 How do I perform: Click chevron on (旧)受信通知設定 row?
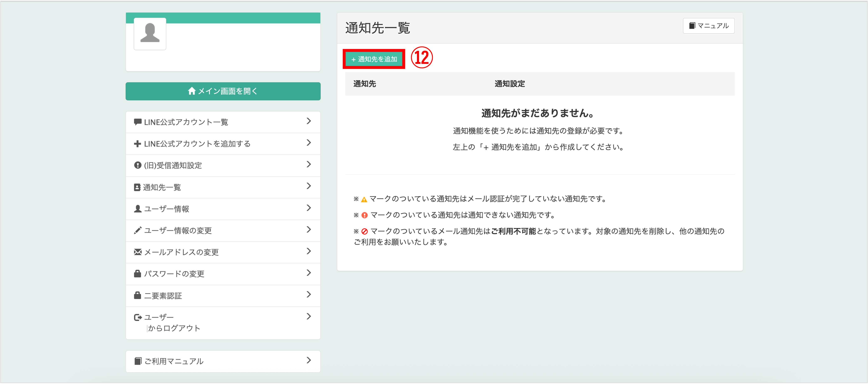(x=309, y=164)
